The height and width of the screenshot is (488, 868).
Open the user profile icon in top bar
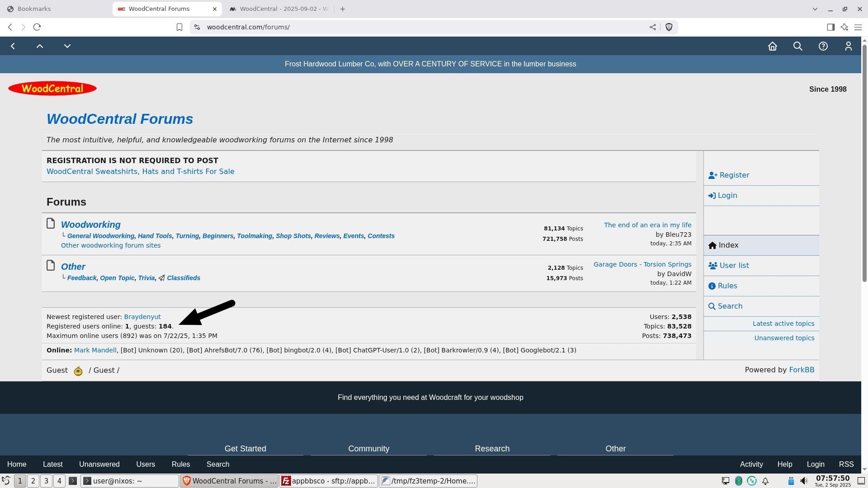(x=848, y=46)
